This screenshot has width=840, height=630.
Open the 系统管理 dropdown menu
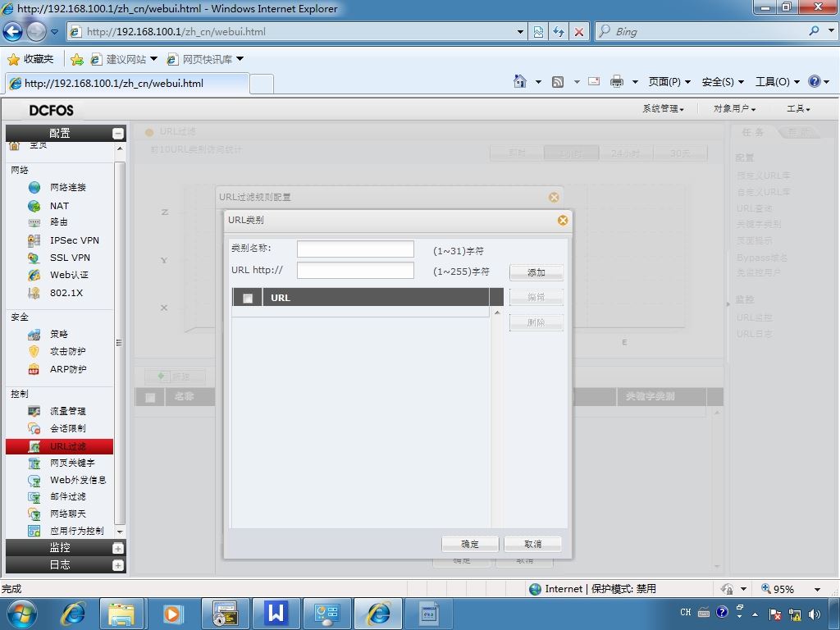[x=663, y=109]
